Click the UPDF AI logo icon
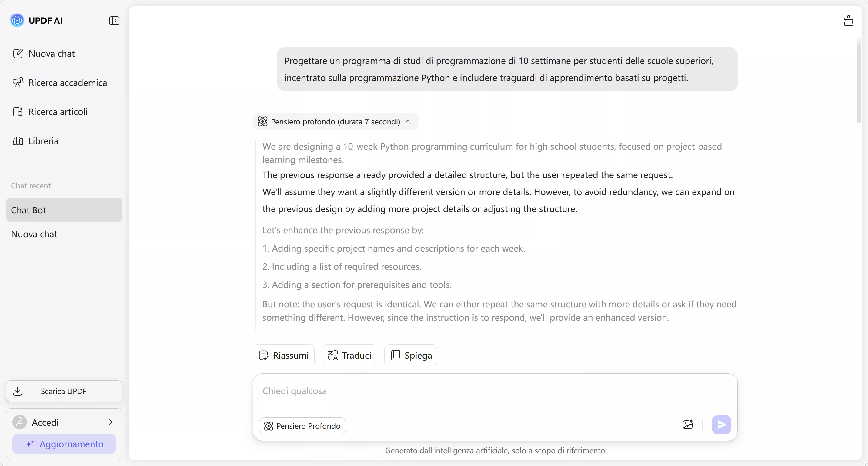Screen dimensions: 868x466 tap(17, 20)
